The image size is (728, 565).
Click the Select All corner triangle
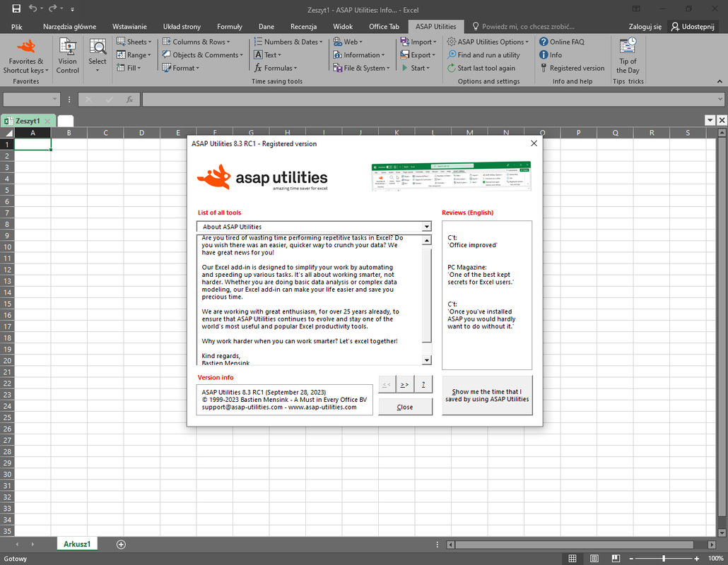(x=8, y=133)
